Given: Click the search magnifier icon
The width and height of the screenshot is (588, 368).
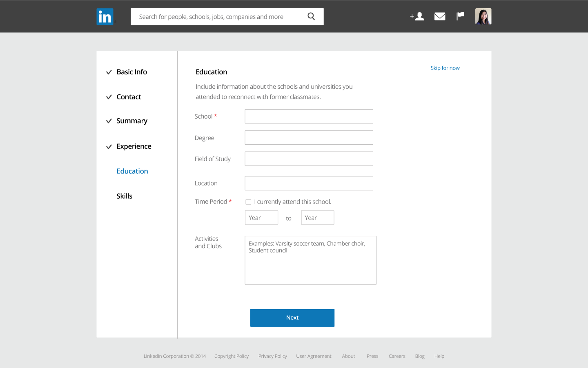Looking at the screenshot, I should (x=311, y=16).
